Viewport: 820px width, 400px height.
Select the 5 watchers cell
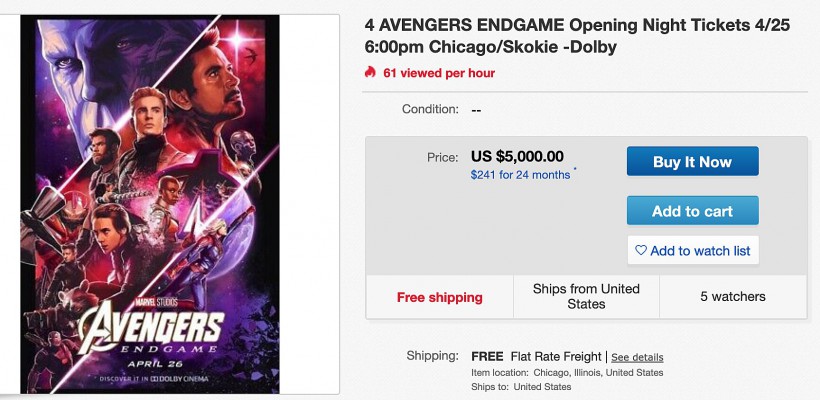(x=732, y=297)
